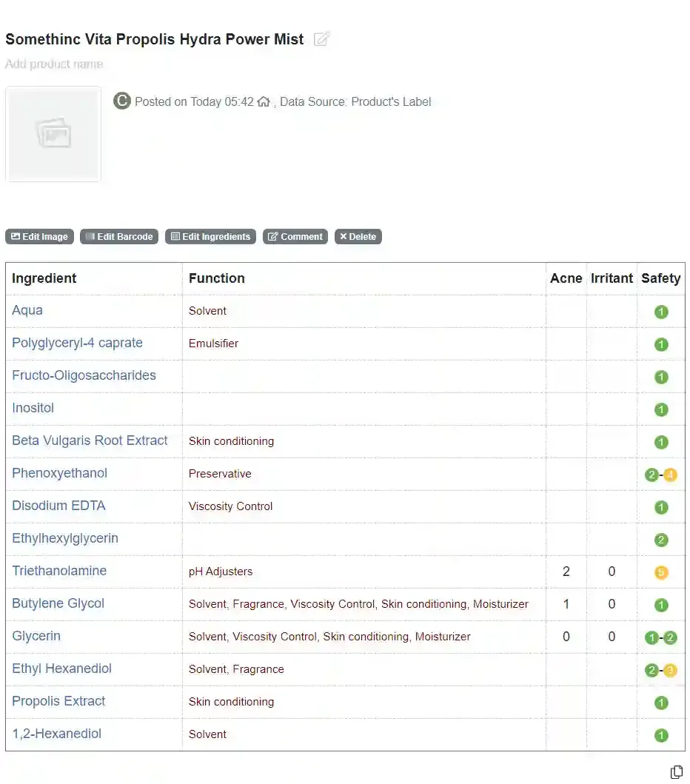Click the Edit Barcode button

(x=119, y=236)
